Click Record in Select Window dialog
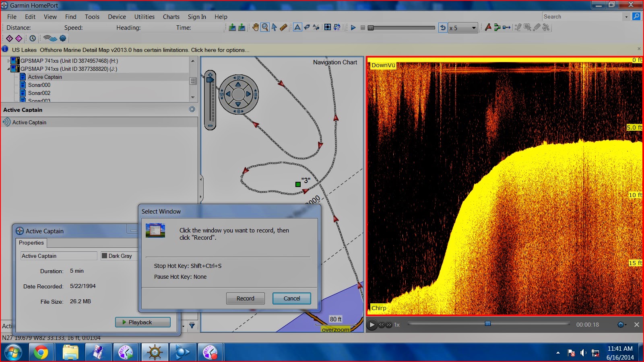Viewport: 644px width, 362px height. pos(245,298)
